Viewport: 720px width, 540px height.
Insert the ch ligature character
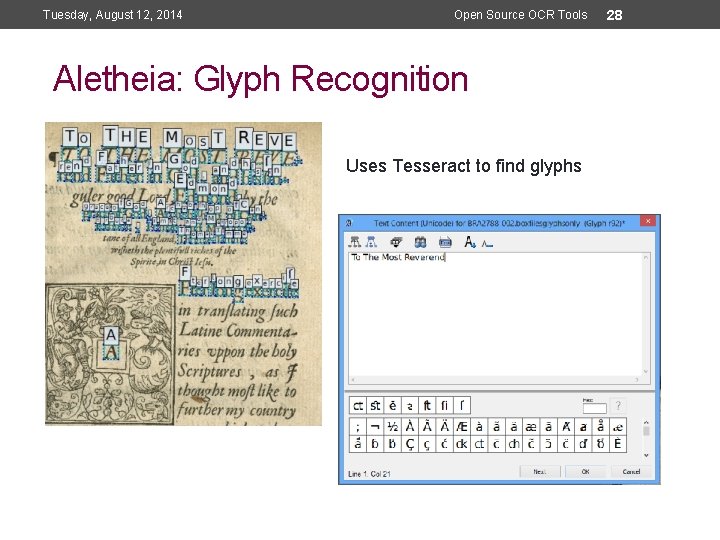point(514,444)
